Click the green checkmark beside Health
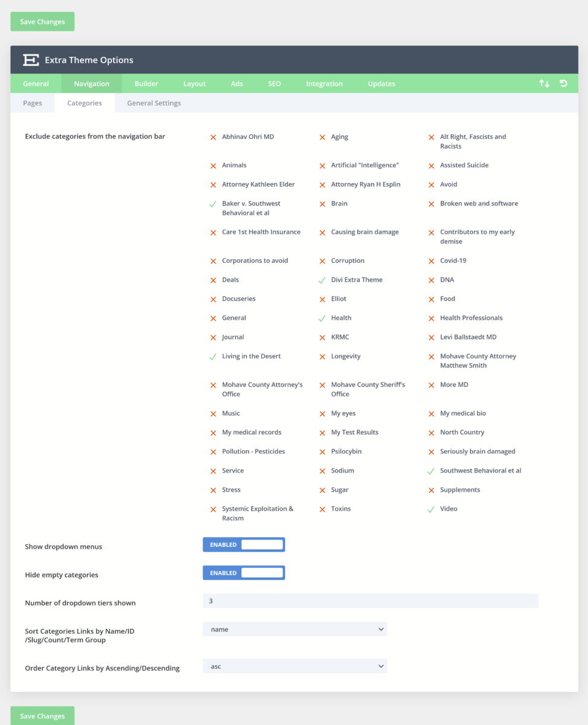This screenshot has height=725, width=588. point(321,317)
